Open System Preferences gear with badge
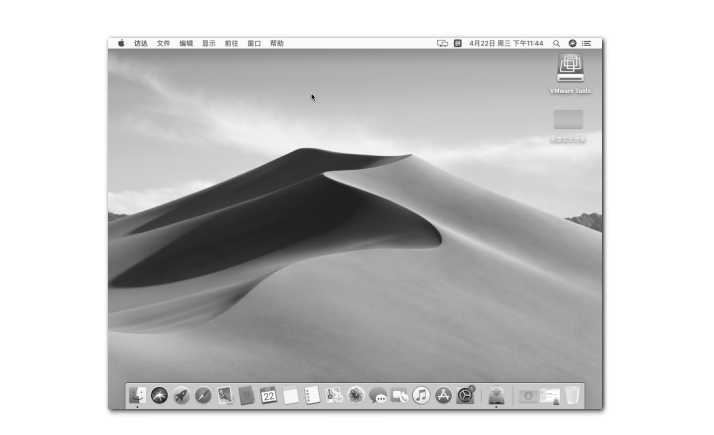 (465, 395)
